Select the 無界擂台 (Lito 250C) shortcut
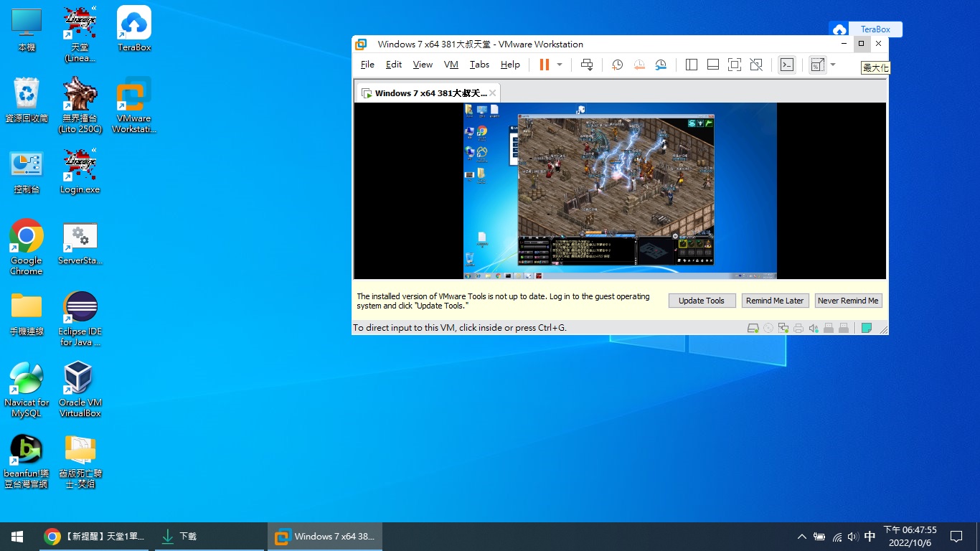Screen dimensions: 980x551 click(80, 105)
